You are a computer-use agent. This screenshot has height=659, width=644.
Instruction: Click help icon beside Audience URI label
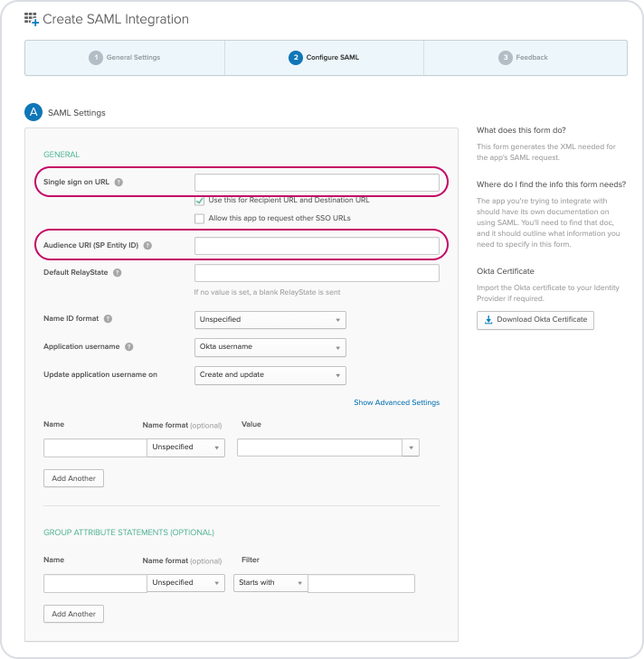pyautogui.click(x=147, y=245)
